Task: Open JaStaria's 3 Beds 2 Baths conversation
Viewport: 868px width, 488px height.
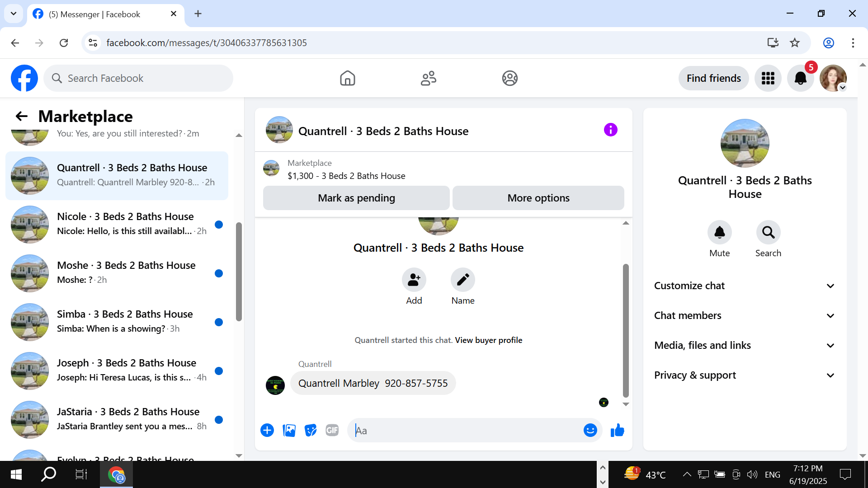Action: click(117, 419)
